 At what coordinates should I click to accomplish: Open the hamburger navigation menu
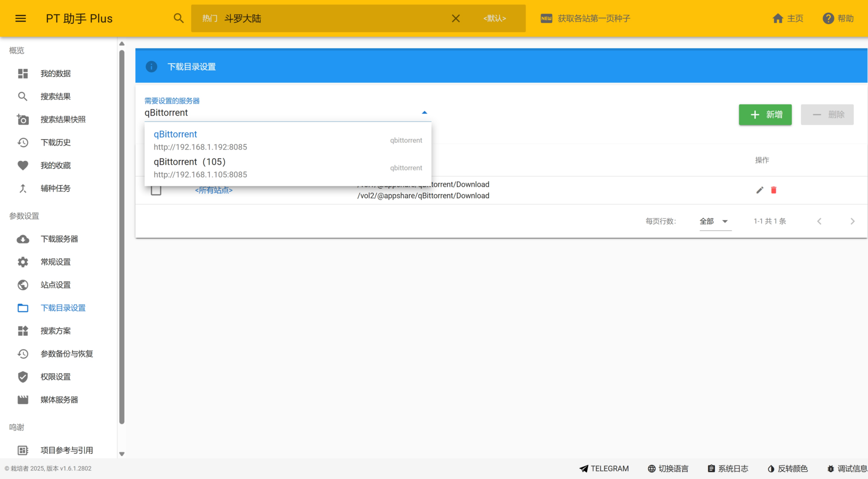(20, 18)
